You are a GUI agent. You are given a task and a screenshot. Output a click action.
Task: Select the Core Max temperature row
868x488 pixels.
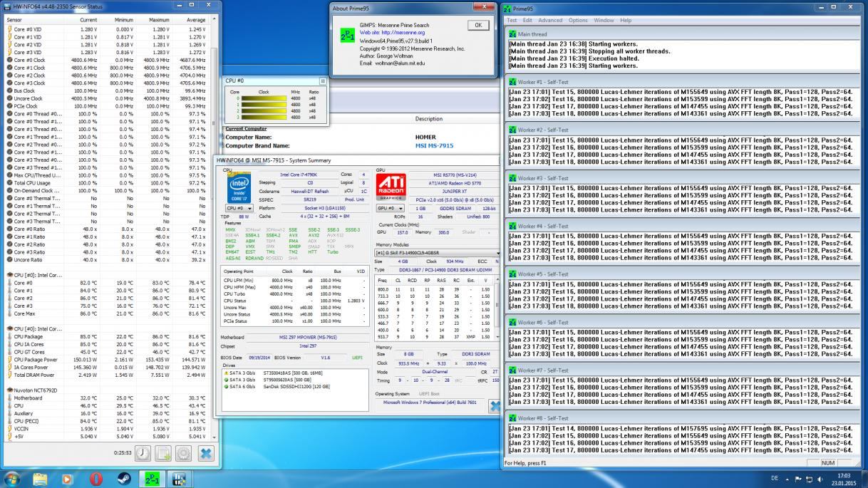click(107, 313)
